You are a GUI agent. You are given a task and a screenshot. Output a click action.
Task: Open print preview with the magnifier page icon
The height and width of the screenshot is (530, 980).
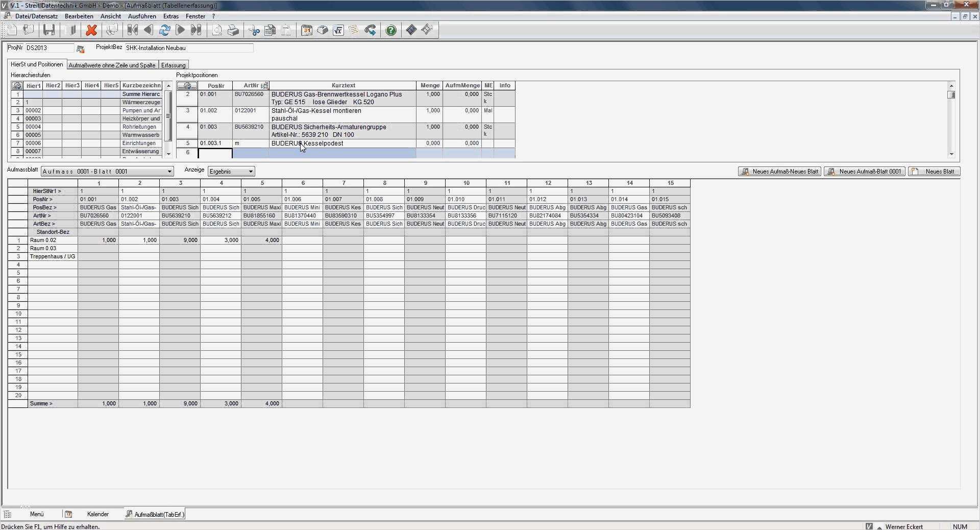pyautogui.click(x=217, y=30)
